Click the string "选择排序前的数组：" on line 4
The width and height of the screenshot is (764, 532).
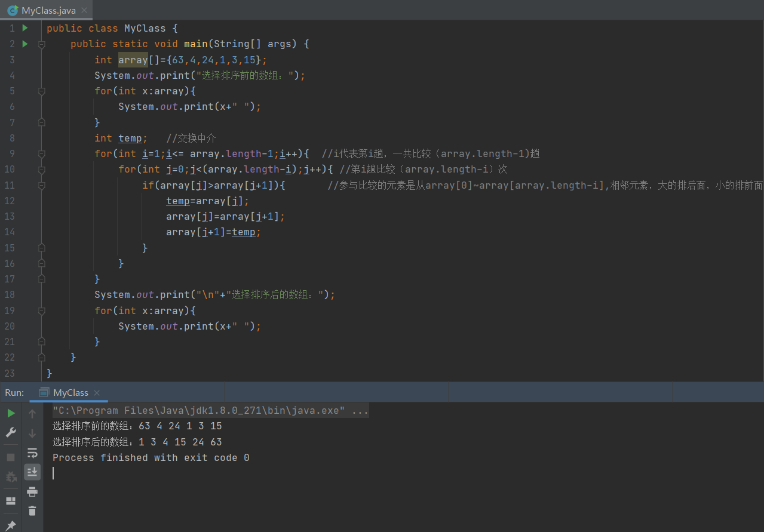tap(244, 75)
